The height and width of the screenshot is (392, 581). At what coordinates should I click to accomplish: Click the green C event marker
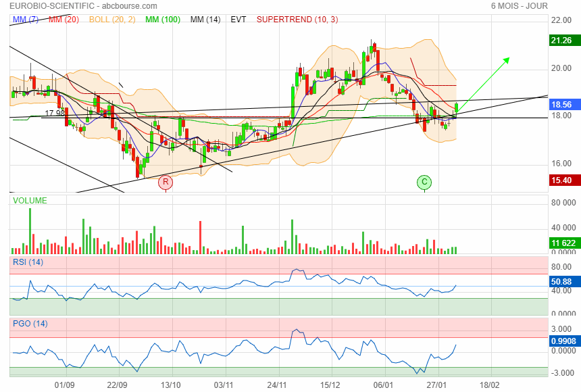click(x=424, y=182)
